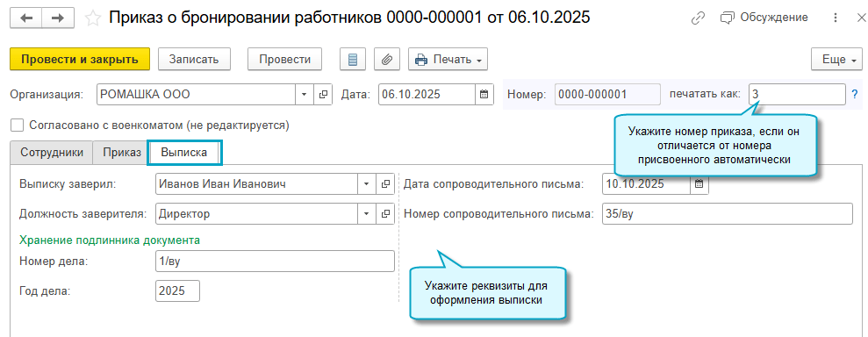Switch to the Сотрудники tab

(x=52, y=153)
